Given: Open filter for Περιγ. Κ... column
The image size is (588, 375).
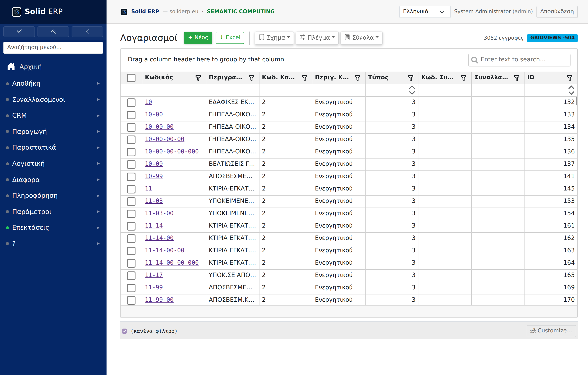Looking at the screenshot, I should pos(357,78).
